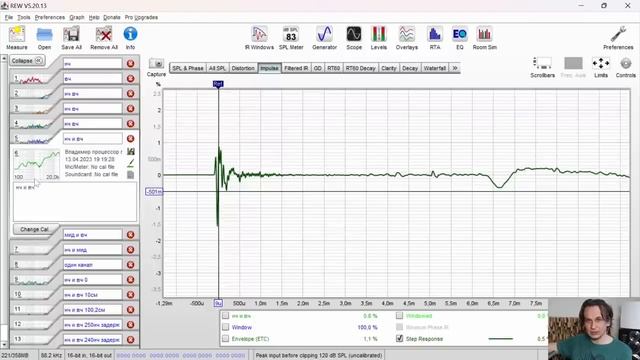Enable the 'нч и вч' trace checkbox in legend
This screenshot has width=640, height=360.
pos(225,316)
